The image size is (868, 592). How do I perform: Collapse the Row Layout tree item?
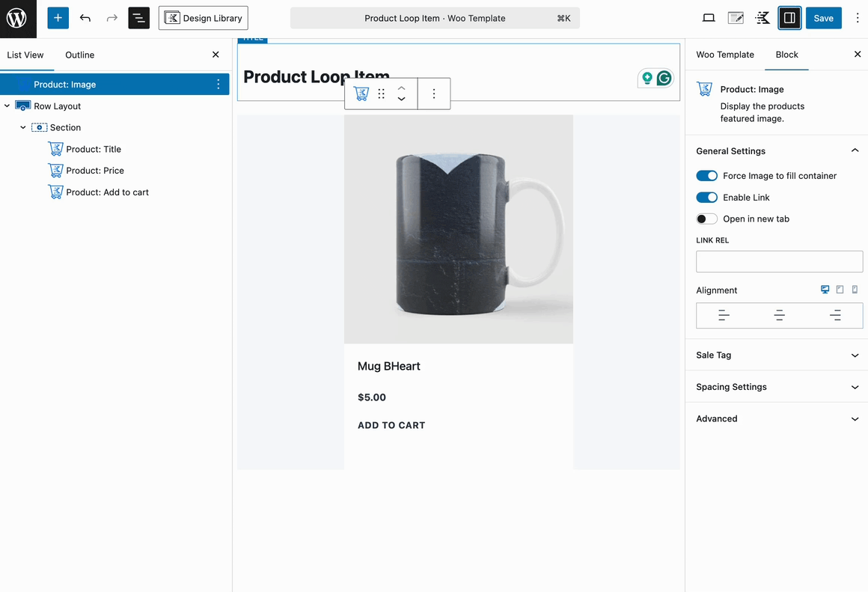(x=7, y=106)
